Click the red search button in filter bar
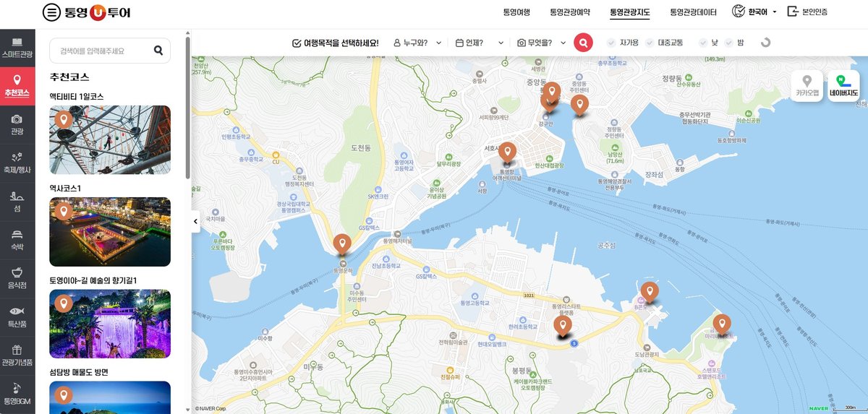The height and width of the screenshot is (414, 868). click(x=583, y=43)
